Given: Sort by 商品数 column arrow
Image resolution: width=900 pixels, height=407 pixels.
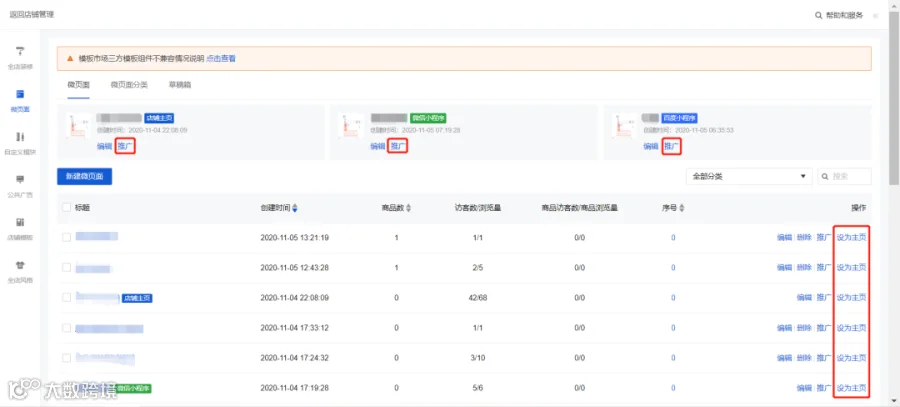Looking at the screenshot, I should [408, 208].
